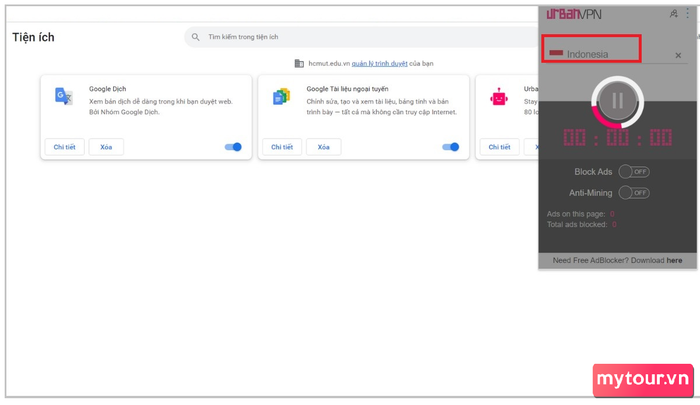Disable the Google Dịch extension toggle
The width and height of the screenshot is (700, 405).
click(233, 147)
